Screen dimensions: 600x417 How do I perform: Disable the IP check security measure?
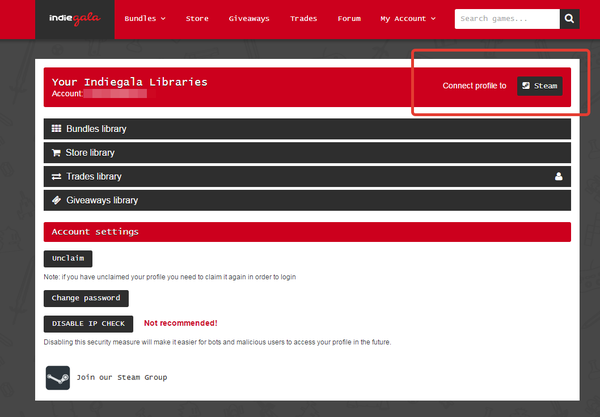(x=88, y=323)
